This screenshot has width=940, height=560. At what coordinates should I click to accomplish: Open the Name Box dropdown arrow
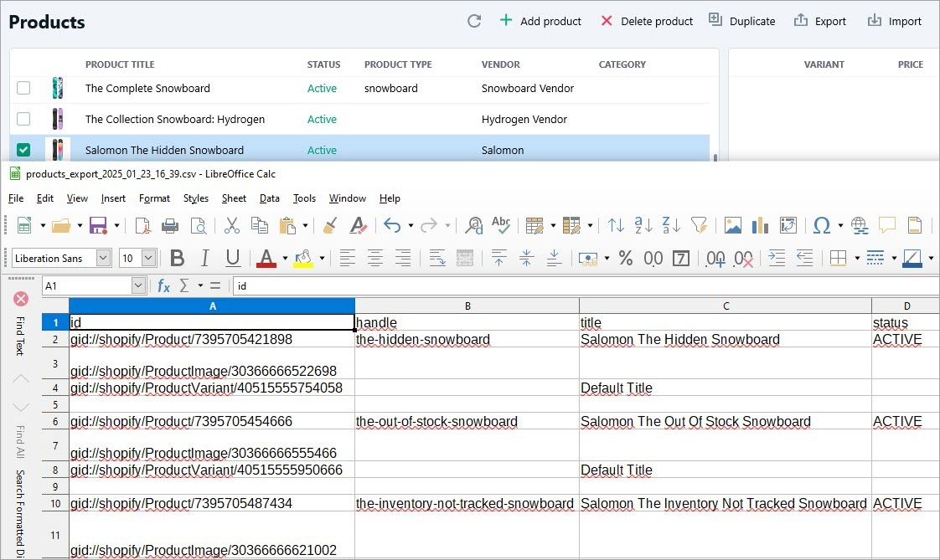point(138,285)
